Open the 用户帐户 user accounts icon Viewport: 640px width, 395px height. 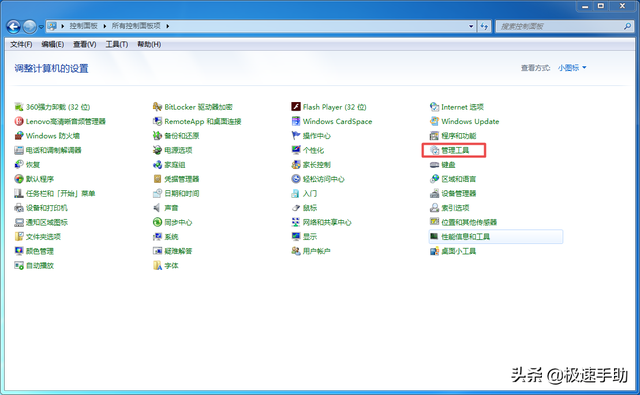pyautogui.click(x=296, y=251)
